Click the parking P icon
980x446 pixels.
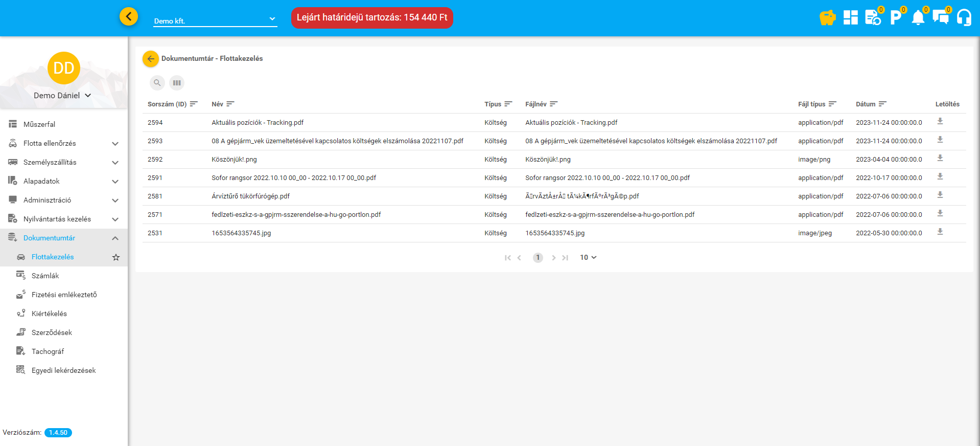pyautogui.click(x=895, y=18)
